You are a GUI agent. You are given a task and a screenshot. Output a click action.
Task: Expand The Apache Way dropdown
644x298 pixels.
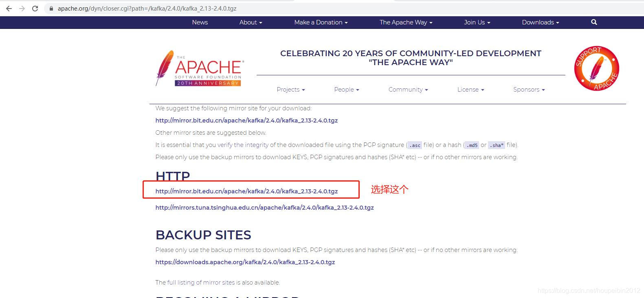tap(406, 22)
